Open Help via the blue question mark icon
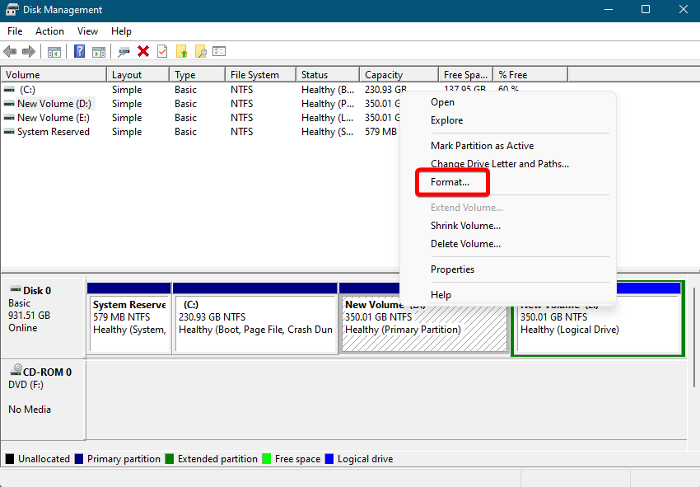700x487 pixels. click(79, 51)
